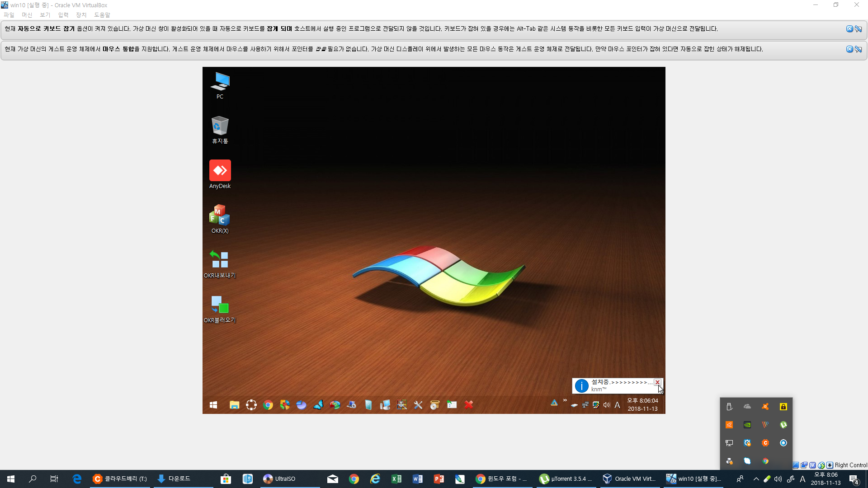Switch to 윈도우 포럼 Chrome window
868x488 pixels.
(502, 479)
